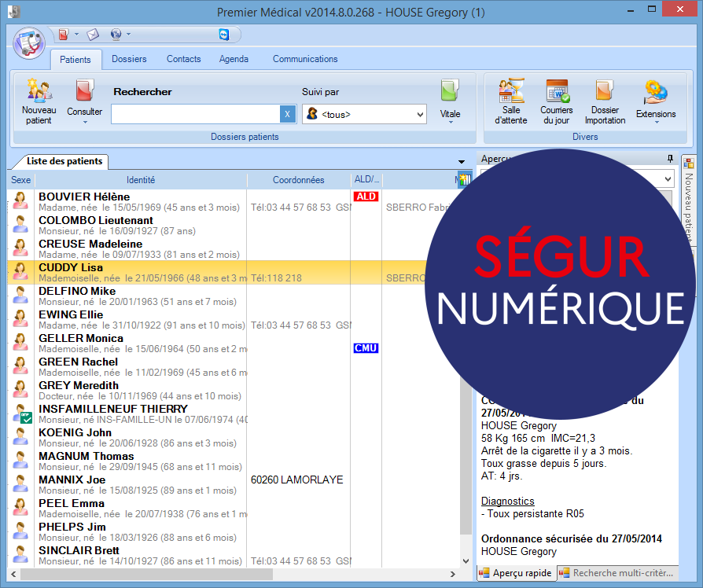The width and height of the screenshot is (703, 588).
Task: Switch to Recherche multi-critères tab
Action: coord(617,573)
